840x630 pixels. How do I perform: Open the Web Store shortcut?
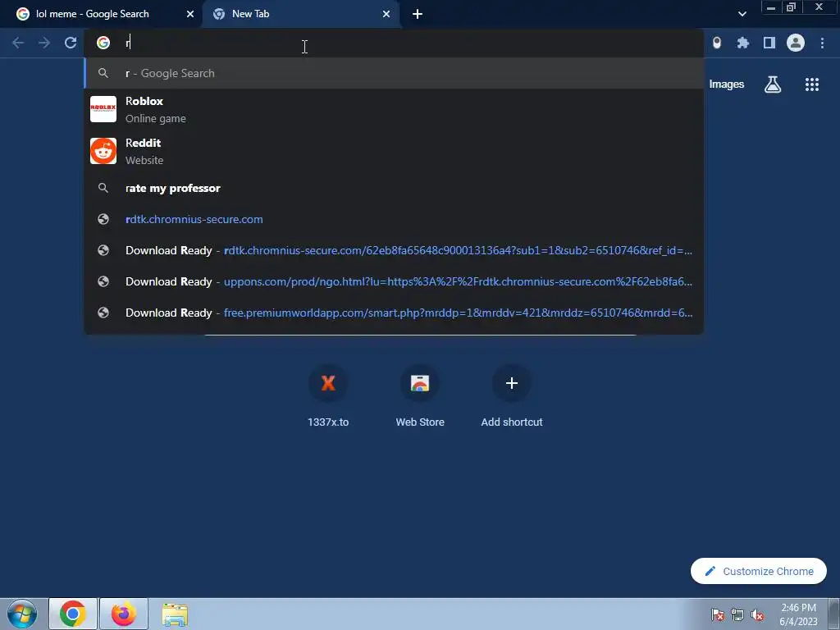click(x=420, y=396)
